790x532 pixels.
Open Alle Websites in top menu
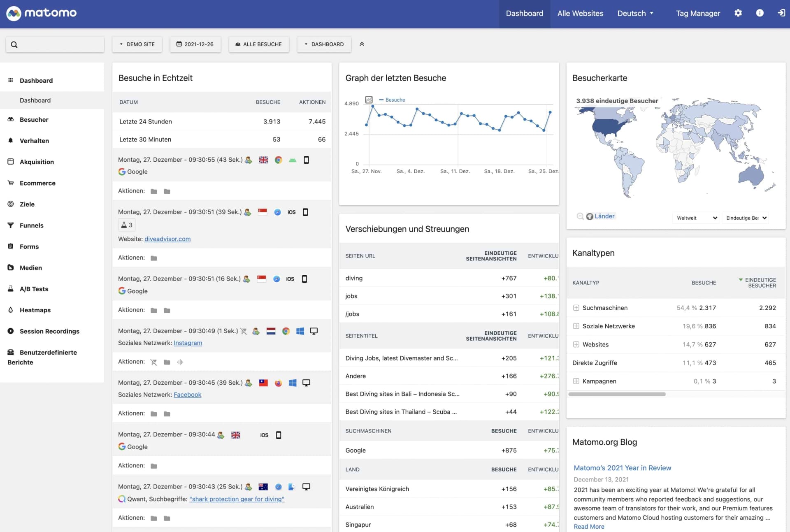(x=580, y=13)
